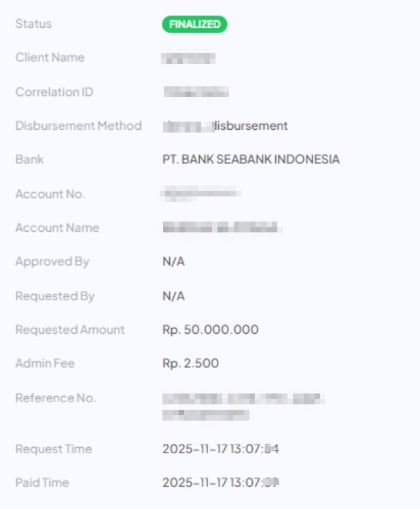Select the N/A value beside Requested By
420x509 pixels.
(173, 296)
